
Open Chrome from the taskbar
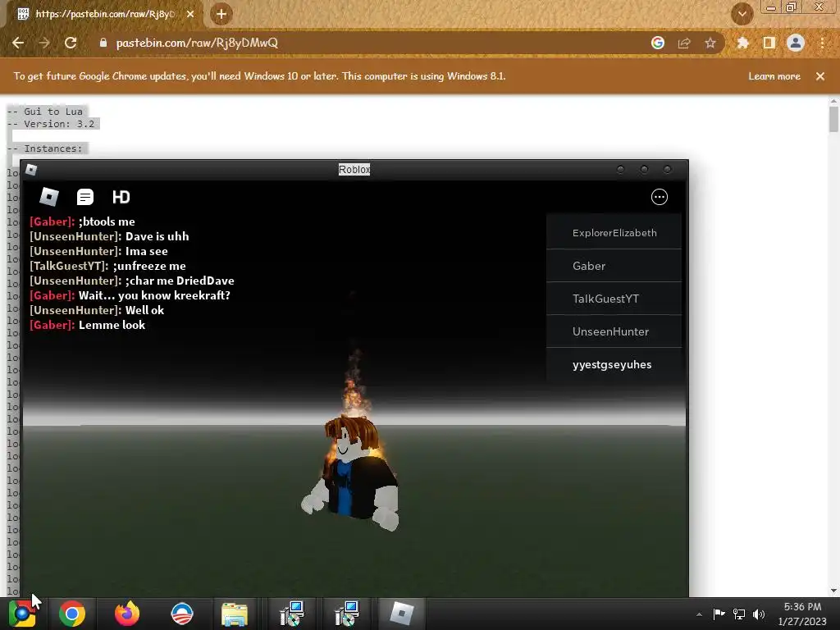72,614
